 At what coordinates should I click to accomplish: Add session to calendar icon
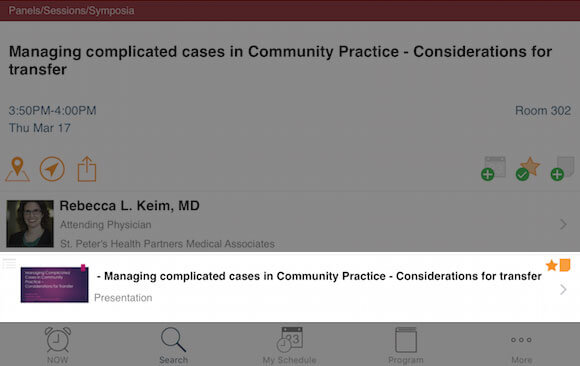[x=493, y=168]
